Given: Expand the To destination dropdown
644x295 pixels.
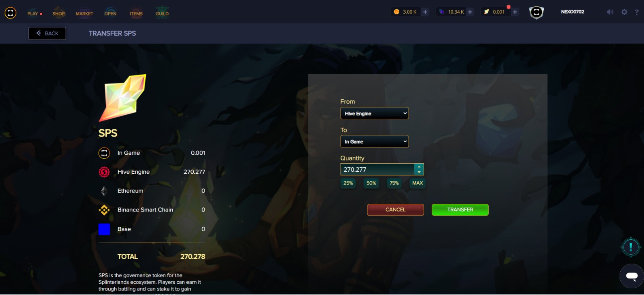Looking at the screenshot, I should (374, 141).
